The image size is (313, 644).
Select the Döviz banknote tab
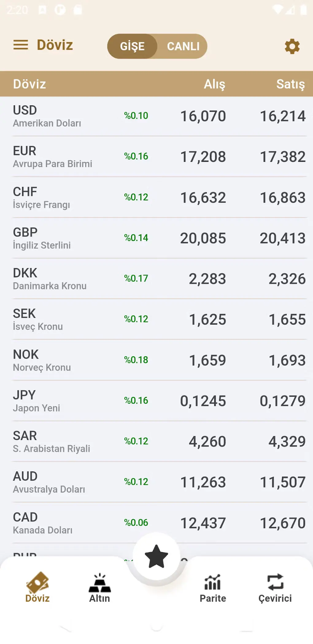[37, 588]
